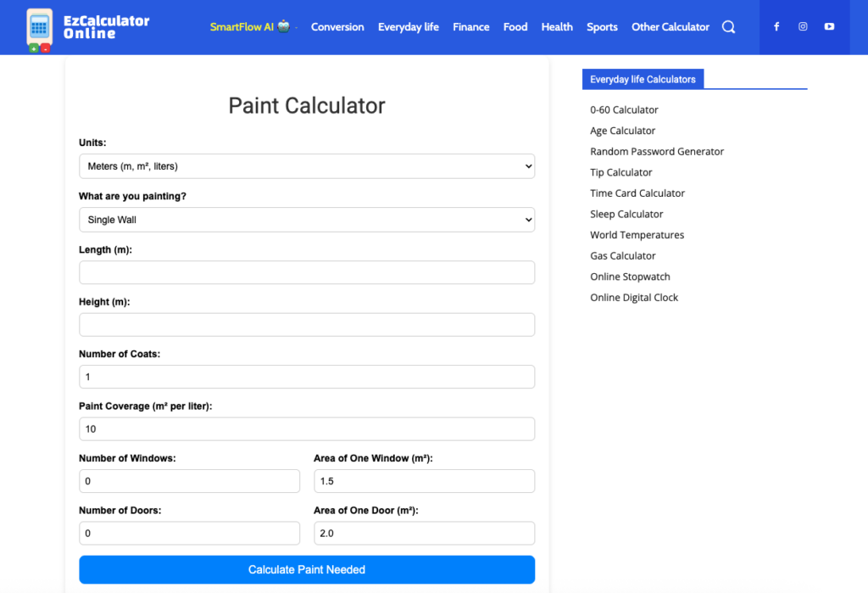The image size is (868, 593).
Task: Open the search magnifier icon
Action: (x=728, y=26)
